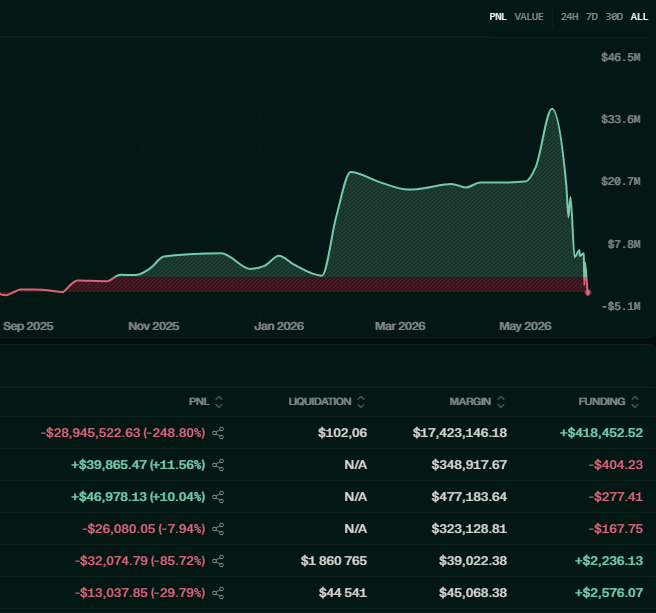Image resolution: width=656 pixels, height=613 pixels.
Task: Click the $323,128.81 margin value
Action: [469, 529]
